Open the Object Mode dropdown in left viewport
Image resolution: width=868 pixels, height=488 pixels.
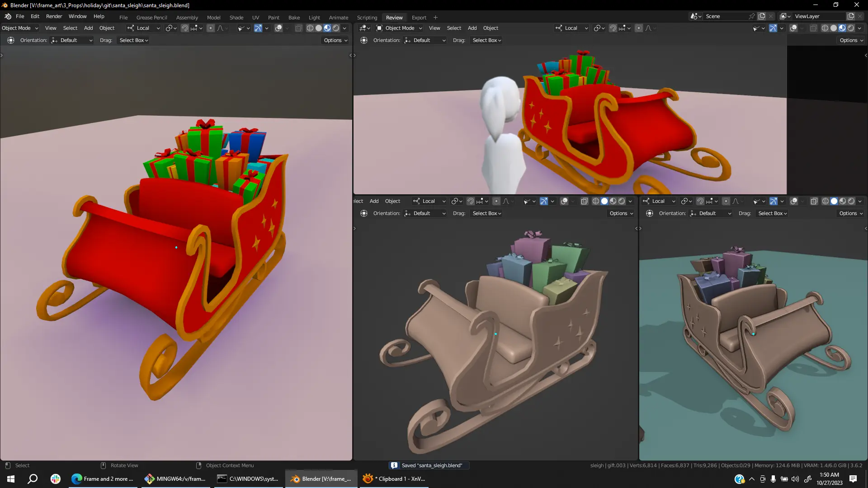(x=20, y=28)
